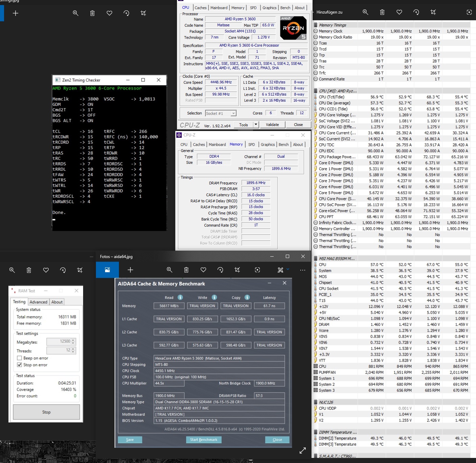476x463 pixels.
Task: Open SPD tab in upper CPU-Z window
Action: coord(253,8)
